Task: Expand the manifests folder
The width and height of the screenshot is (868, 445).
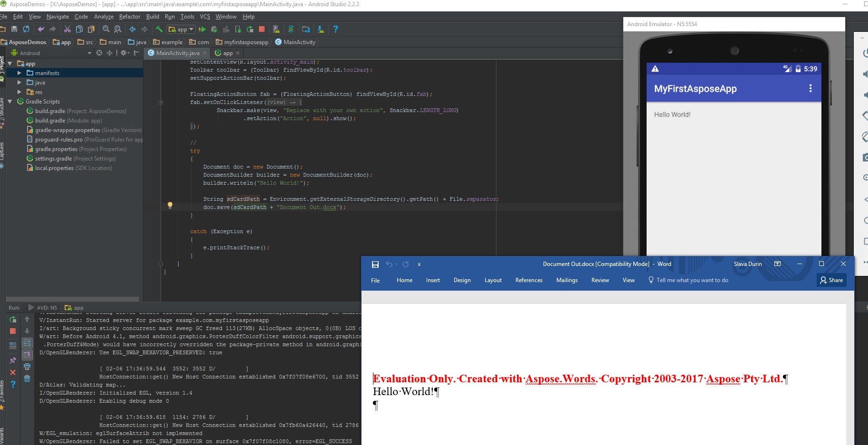Action: pyautogui.click(x=19, y=73)
